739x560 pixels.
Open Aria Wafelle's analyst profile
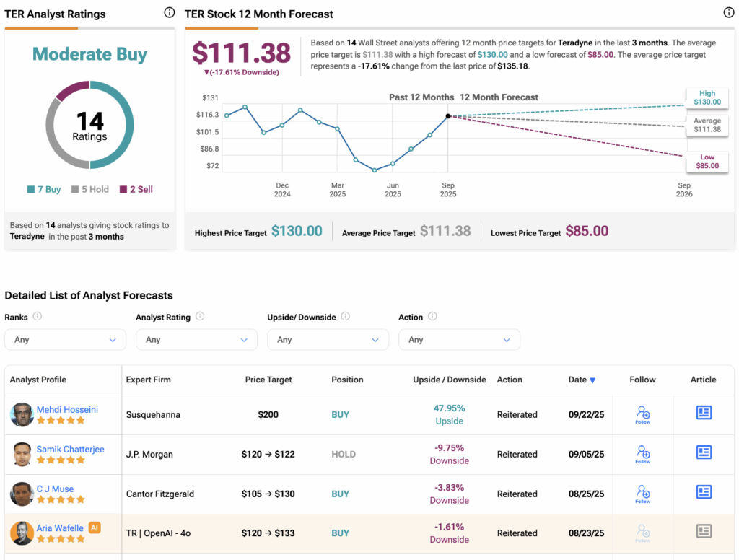61,528
